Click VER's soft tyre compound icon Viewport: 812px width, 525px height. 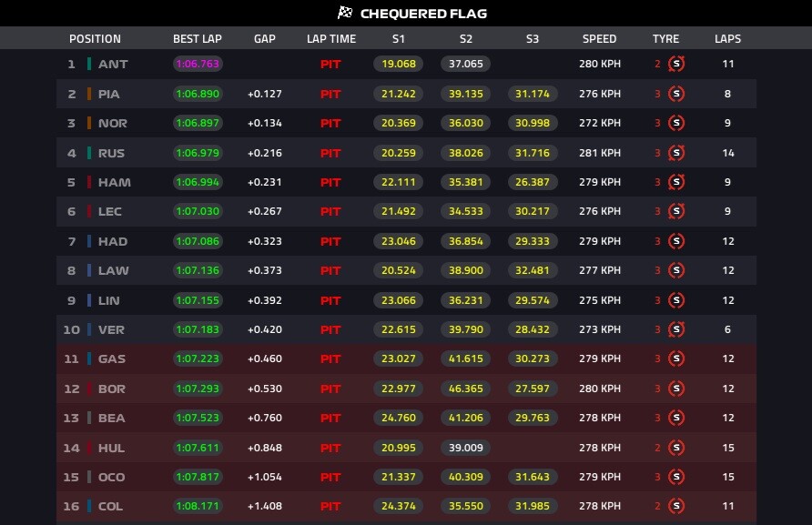click(x=675, y=329)
